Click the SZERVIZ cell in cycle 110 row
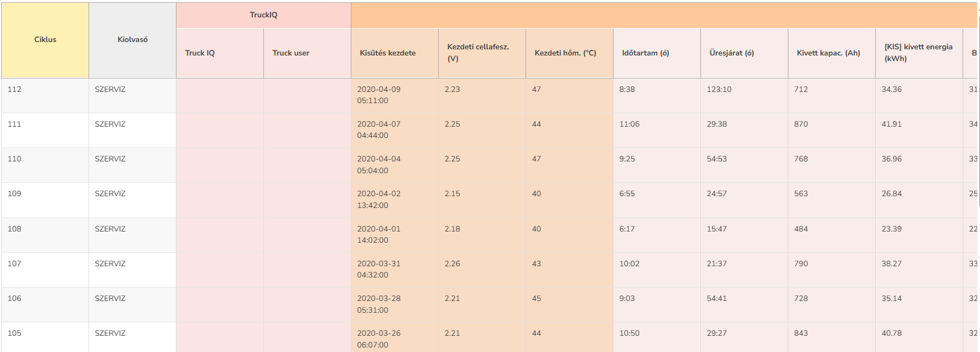The width and height of the screenshot is (980, 352). pyautogui.click(x=110, y=159)
